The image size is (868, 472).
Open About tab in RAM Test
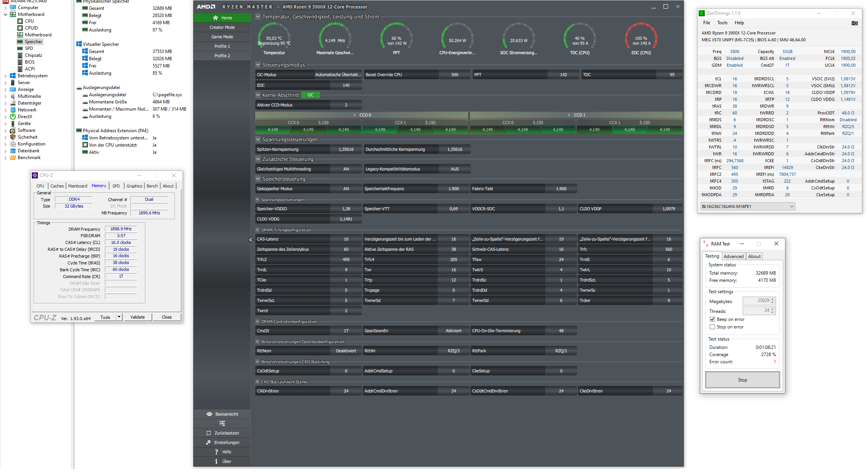pos(754,256)
